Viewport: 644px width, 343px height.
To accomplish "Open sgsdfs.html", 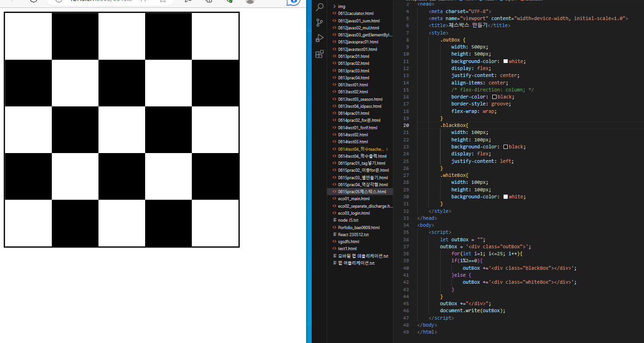I will coord(348,242).
